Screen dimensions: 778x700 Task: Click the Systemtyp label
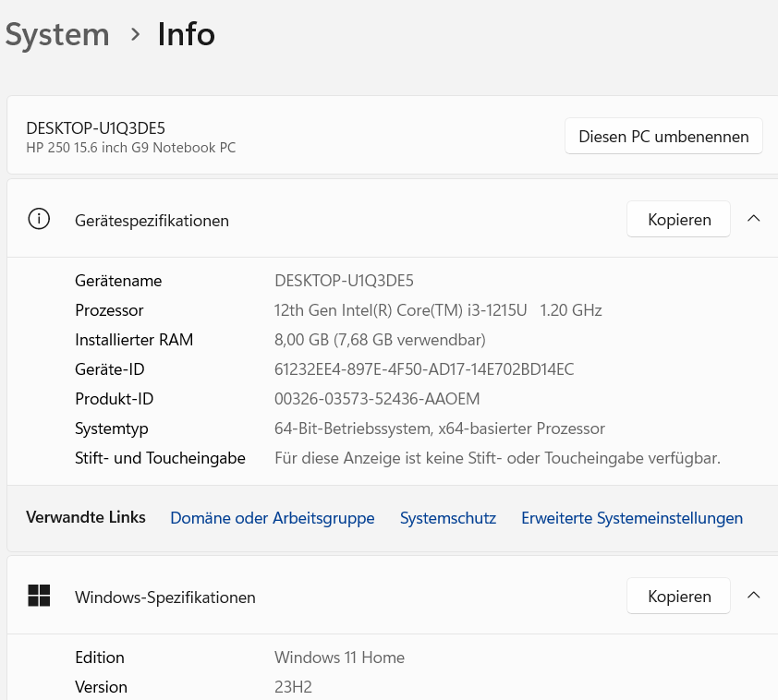(112, 428)
